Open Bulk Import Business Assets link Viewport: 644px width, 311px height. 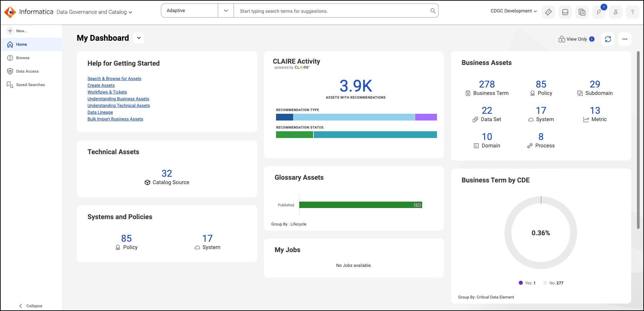(115, 119)
